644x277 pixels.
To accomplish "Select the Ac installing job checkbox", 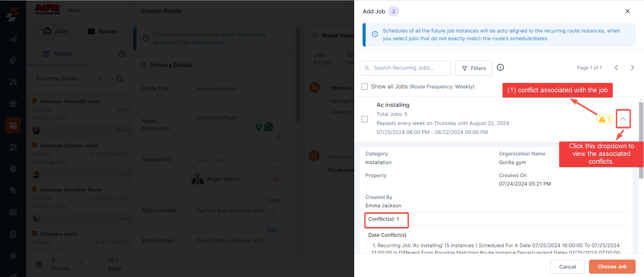I will click(x=364, y=119).
